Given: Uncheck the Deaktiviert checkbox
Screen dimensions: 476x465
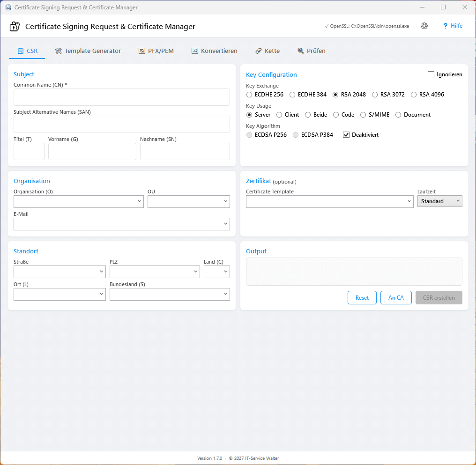Looking at the screenshot, I should point(346,135).
